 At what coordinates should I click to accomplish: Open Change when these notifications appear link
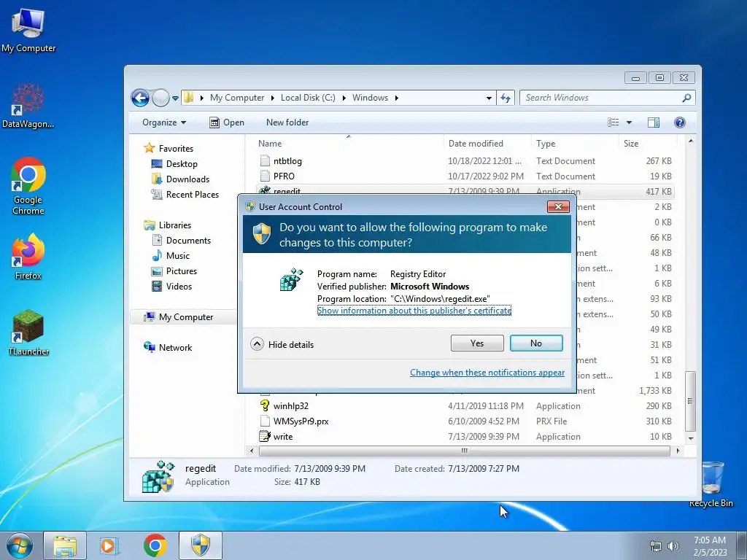[487, 373]
